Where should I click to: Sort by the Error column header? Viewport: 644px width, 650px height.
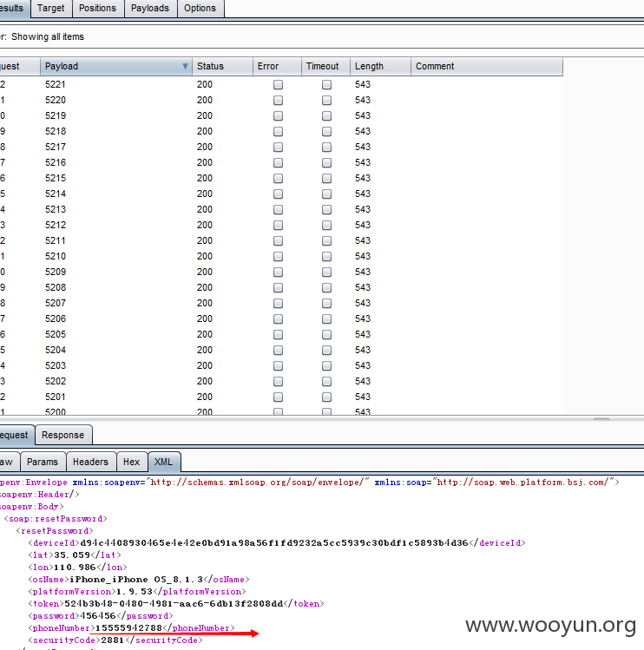point(277,66)
